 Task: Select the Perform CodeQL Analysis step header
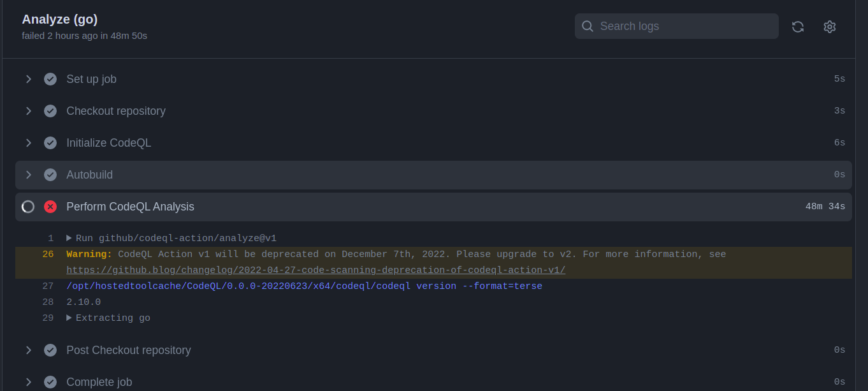(x=130, y=206)
